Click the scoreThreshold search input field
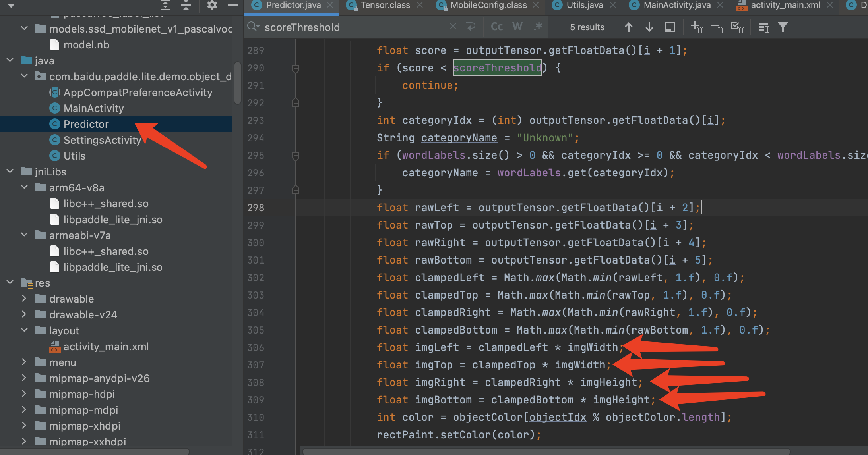The width and height of the screenshot is (868, 455). click(354, 27)
